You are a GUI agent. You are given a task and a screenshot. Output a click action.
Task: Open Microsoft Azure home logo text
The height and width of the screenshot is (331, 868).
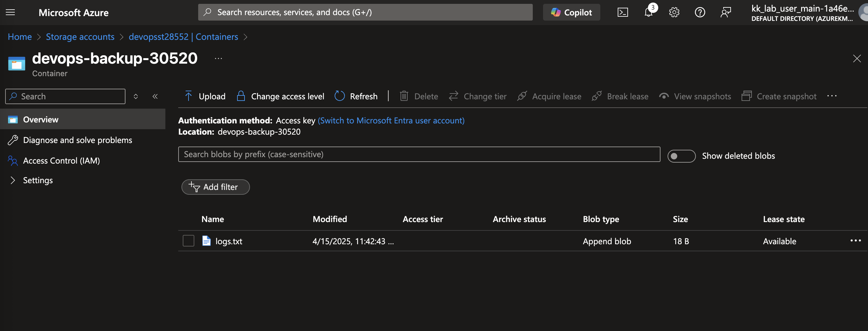73,13
